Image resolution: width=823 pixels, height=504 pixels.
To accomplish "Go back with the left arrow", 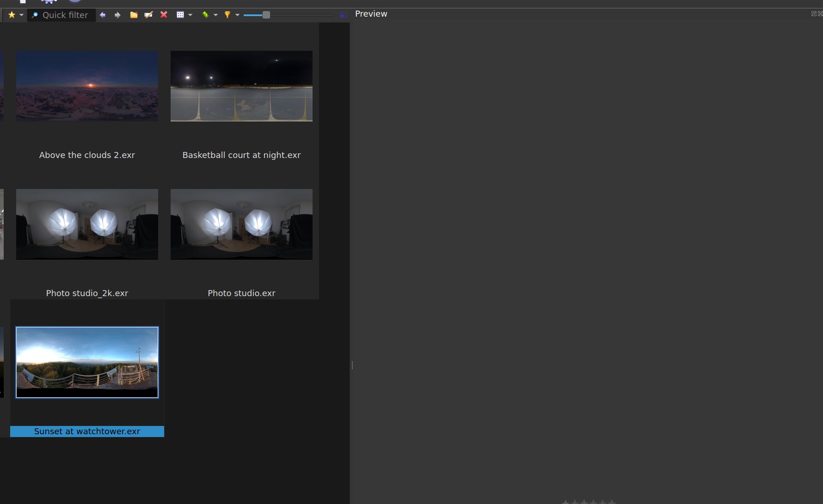I will 103,15.
